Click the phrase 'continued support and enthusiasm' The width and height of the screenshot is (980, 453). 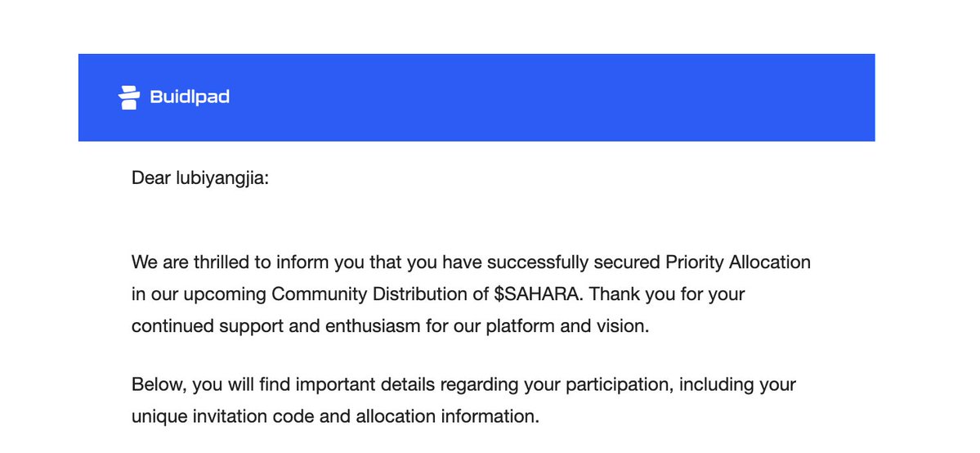coord(275,326)
